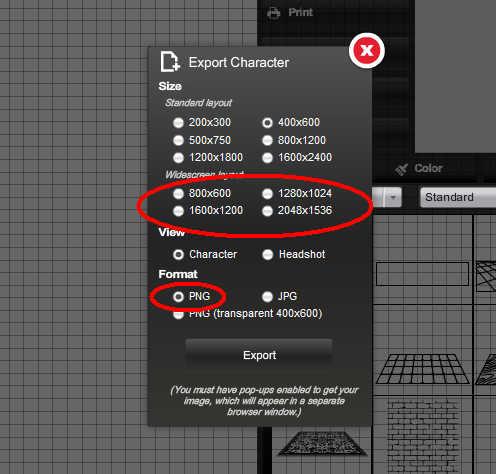Open the Print menu item
Screen dimensions: 496x474
pyautogui.click(x=300, y=13)
